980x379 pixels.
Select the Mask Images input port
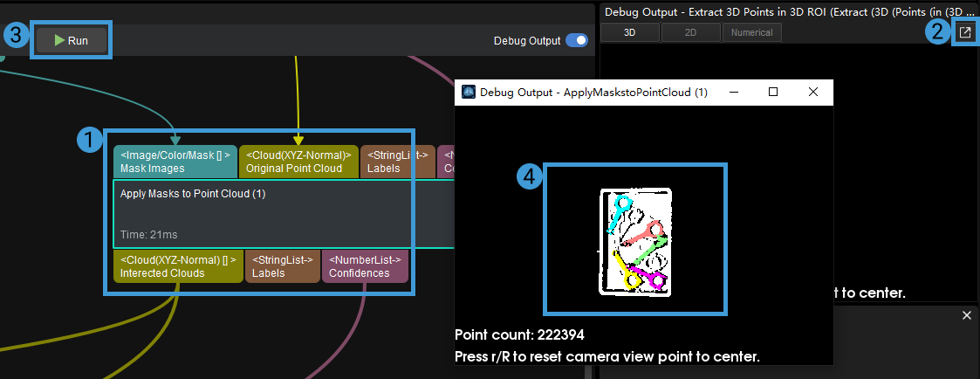[x=175, y=162]
